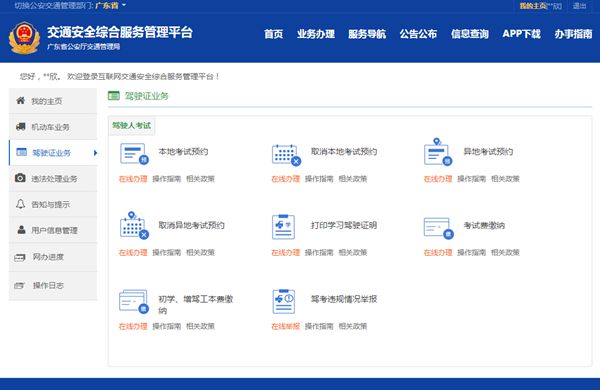This screenshot has width=600, height=390.
Task: Open APP下载 in the top navigation
Action: coord(522,34)
